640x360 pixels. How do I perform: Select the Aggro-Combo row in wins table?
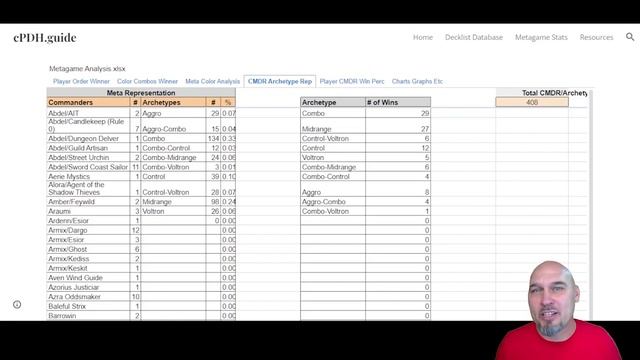[365, 202]
